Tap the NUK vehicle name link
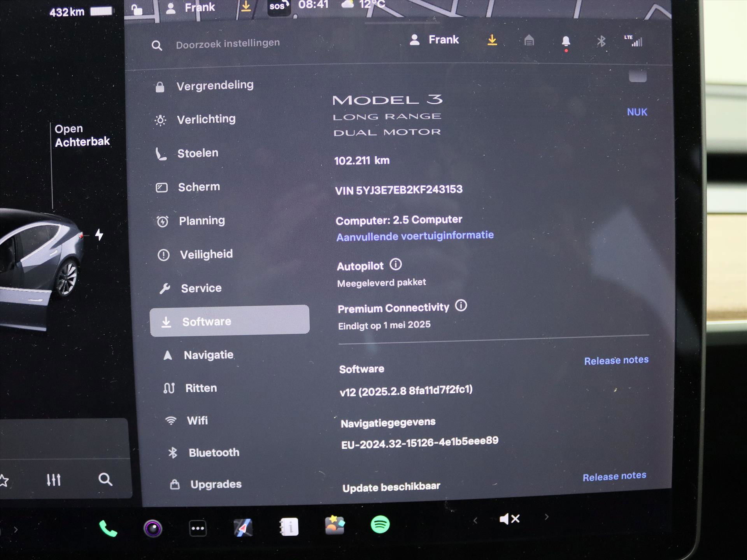The width and height of the screenshot is (747, 560). pos(637,112)
